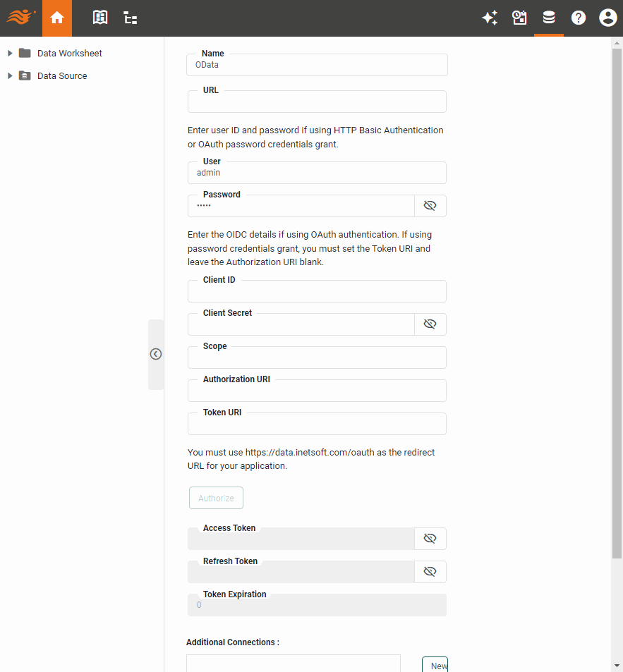This screenshot has height=672, width=623.
Task: Show the Client Secret value
Action: (x=430, y=324)
